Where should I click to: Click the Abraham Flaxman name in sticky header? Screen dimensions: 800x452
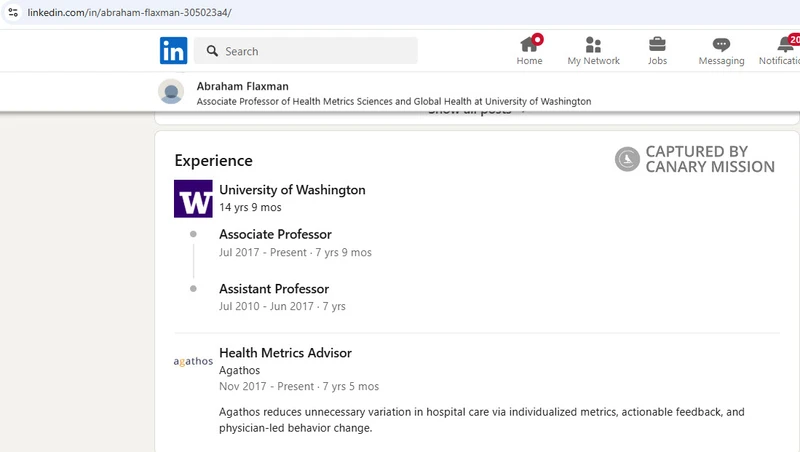click(x=243, y=86)
